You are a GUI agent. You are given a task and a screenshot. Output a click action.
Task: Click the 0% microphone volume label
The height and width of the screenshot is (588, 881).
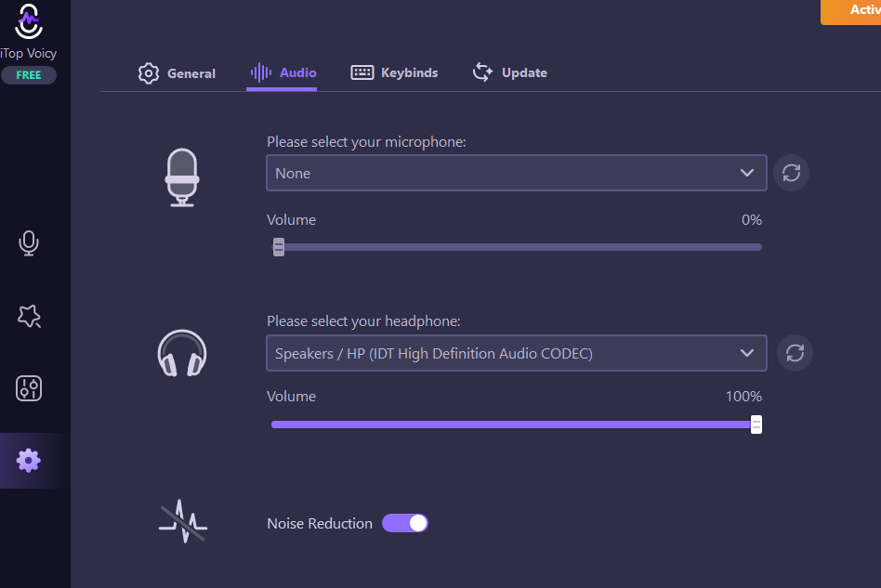pyautogui.click(x=752, y=220)
